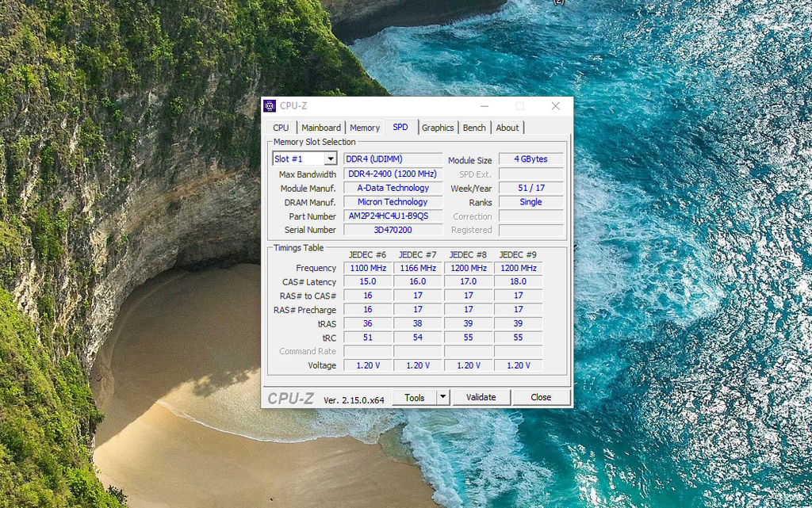This screenshot has height=508, width=812.
Task: Click the CPU-Z app icon in title bar
Action: [270, 106]
